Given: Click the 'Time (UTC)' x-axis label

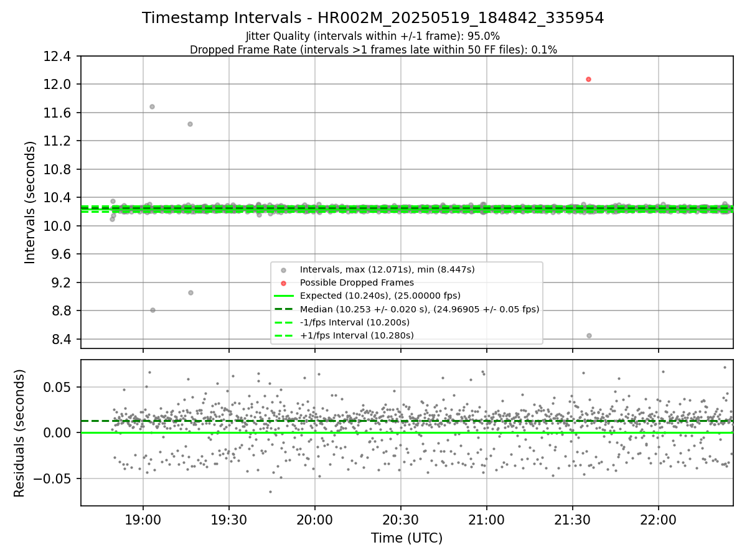Looking at the screenshot, I should pyautogui.click(x=406, y=538).
